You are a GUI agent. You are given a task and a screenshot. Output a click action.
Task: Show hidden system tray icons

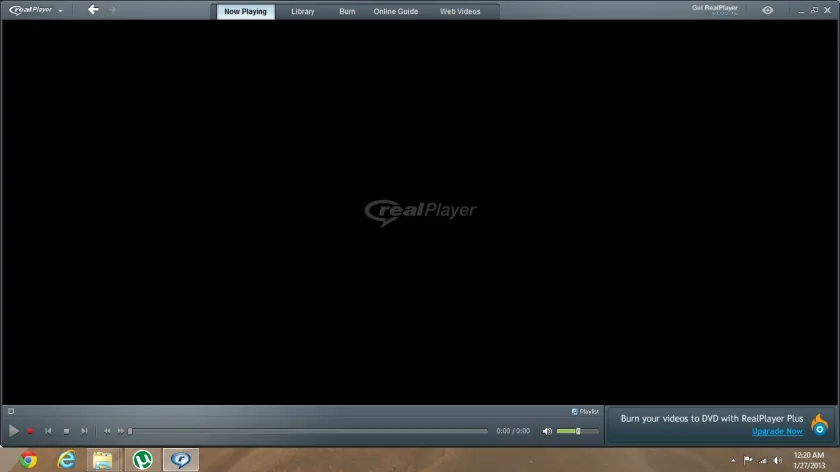click(x=733, y=460)
